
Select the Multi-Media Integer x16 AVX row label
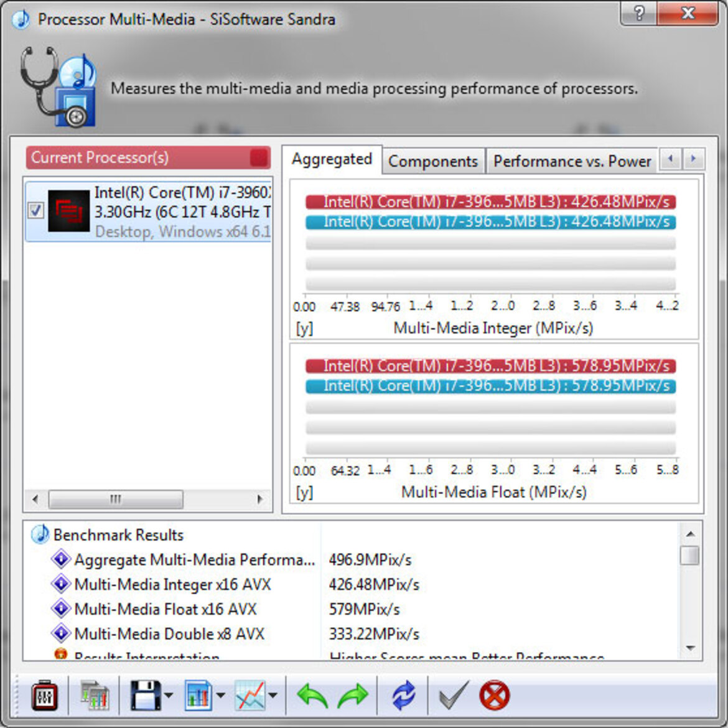173,584
